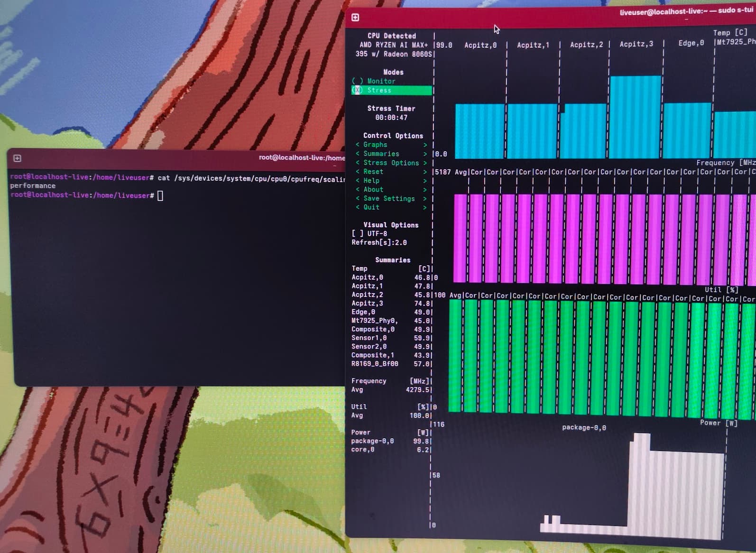Click the right arrow beside Save Settings
The height and width of the screenshot is (553, 756).
pos(425,199)
